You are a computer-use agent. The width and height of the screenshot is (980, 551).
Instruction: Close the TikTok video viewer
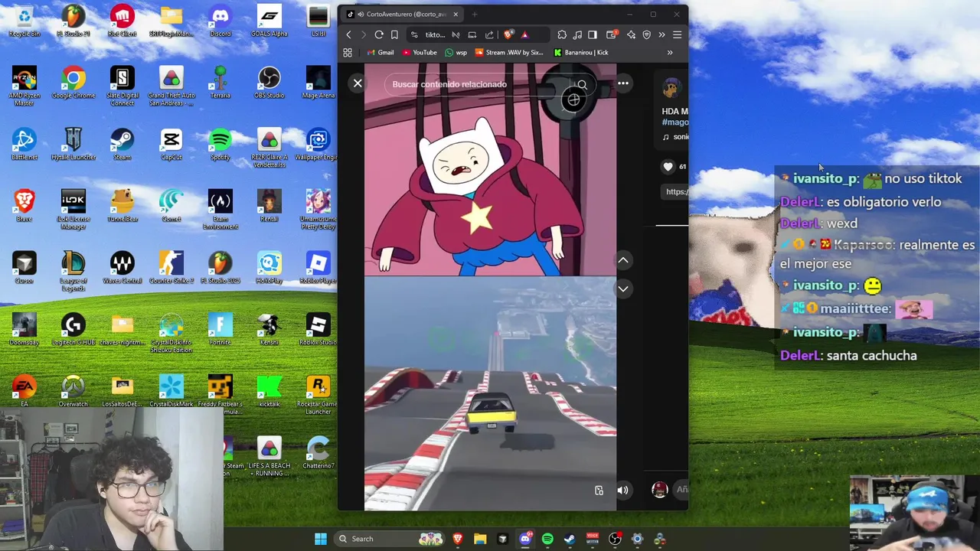tap(358, 83)
